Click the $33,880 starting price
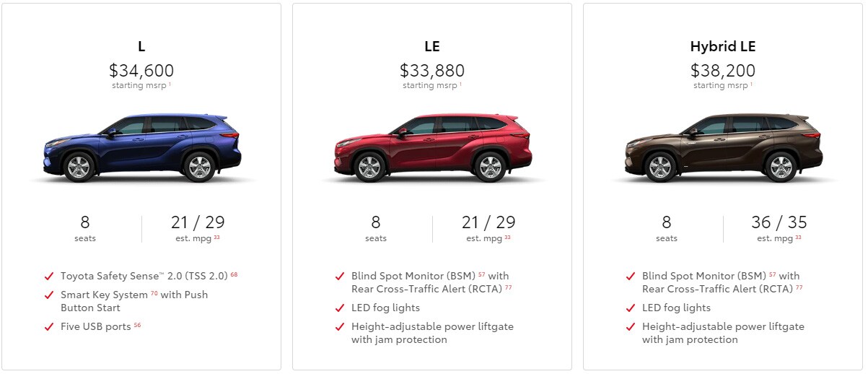 (432, 71)
